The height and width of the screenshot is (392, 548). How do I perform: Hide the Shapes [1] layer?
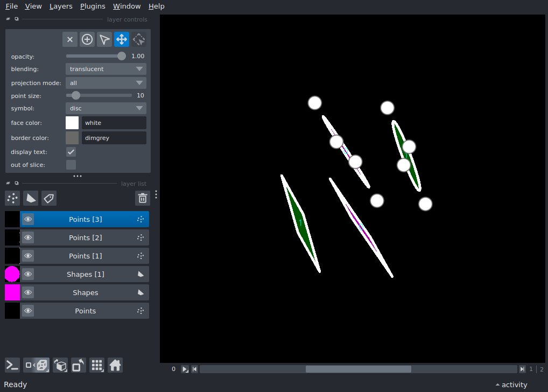pos(28,274)
